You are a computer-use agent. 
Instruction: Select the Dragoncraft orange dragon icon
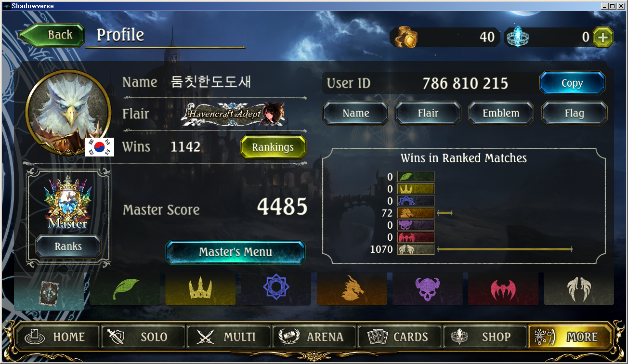(x=352, y=289)
